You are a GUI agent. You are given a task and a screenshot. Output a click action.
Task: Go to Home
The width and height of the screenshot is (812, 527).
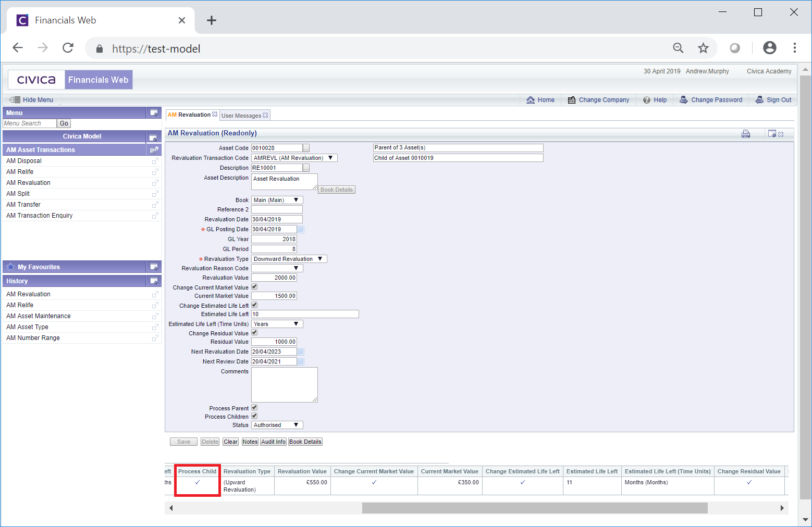[540, 100]
